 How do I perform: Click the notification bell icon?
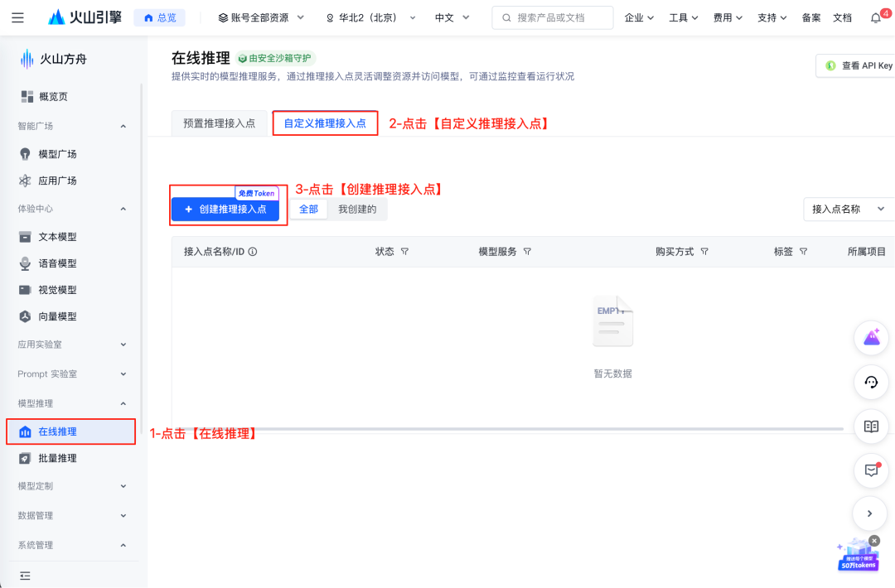pos(876,18)
